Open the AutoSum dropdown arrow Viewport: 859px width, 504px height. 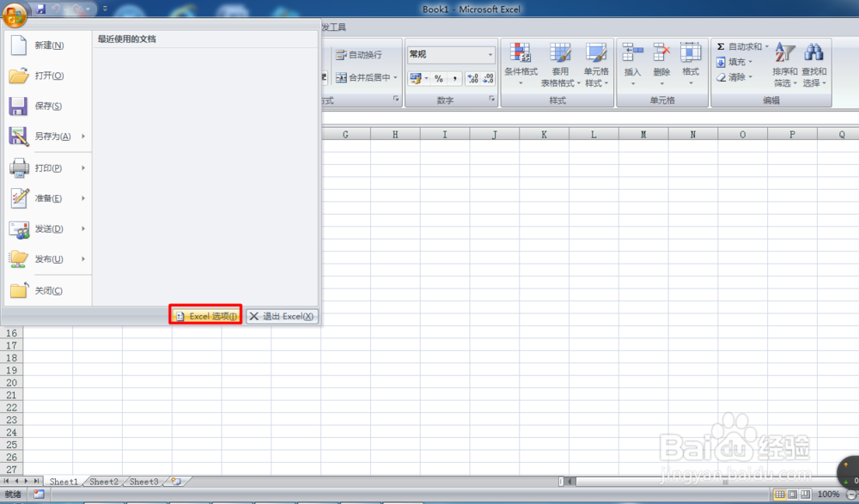click(x=767, y=46)
